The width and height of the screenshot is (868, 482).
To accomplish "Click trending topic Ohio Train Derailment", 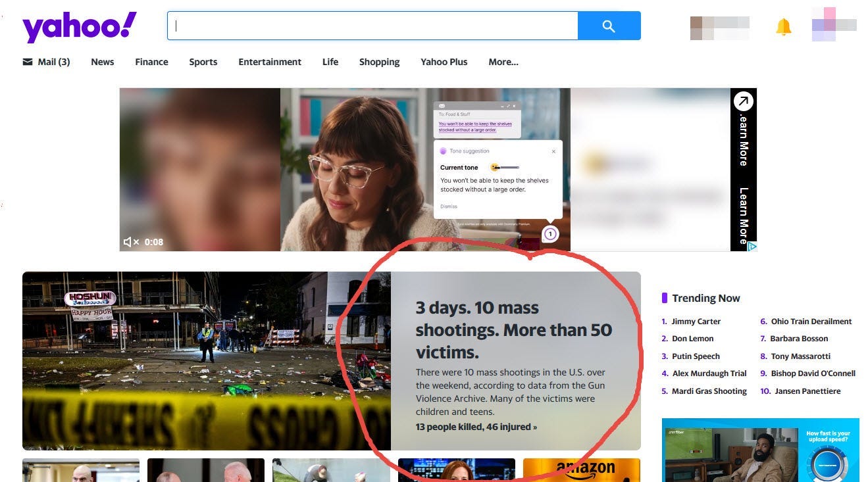I will pos(811,322).
